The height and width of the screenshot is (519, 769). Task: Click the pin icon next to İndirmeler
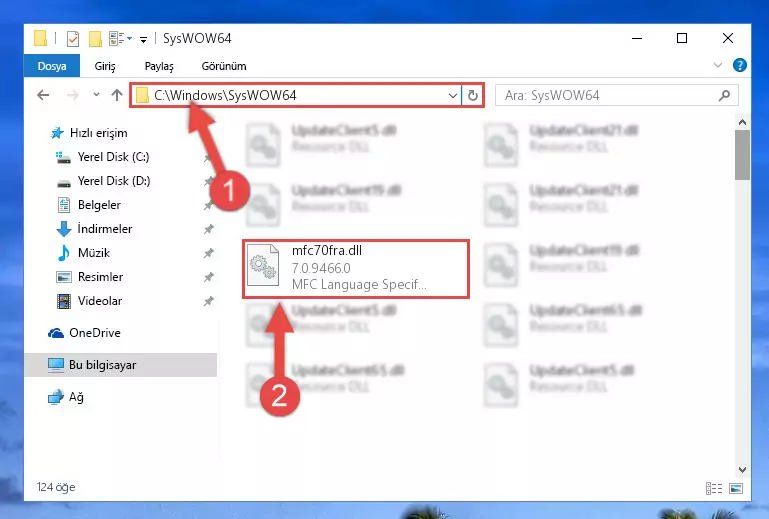pos(208,229)
